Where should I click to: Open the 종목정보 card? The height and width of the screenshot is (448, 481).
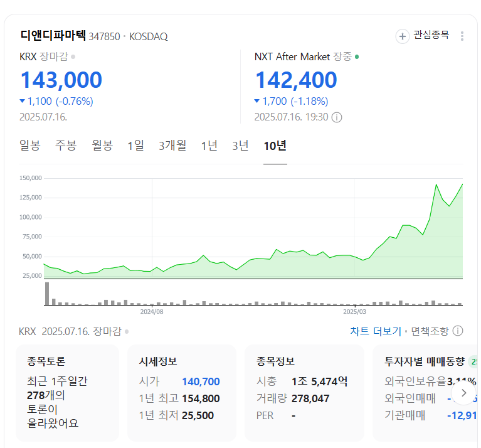pos(304,393)
